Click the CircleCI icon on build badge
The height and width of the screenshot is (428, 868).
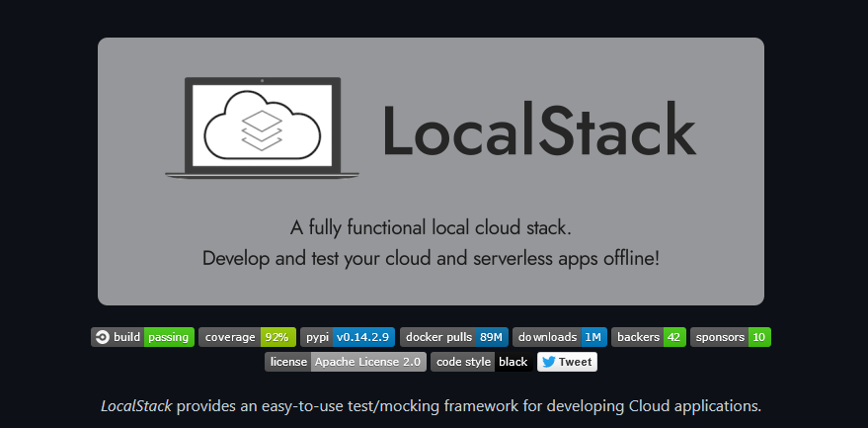pyautogui.click(x=103, y=337)
